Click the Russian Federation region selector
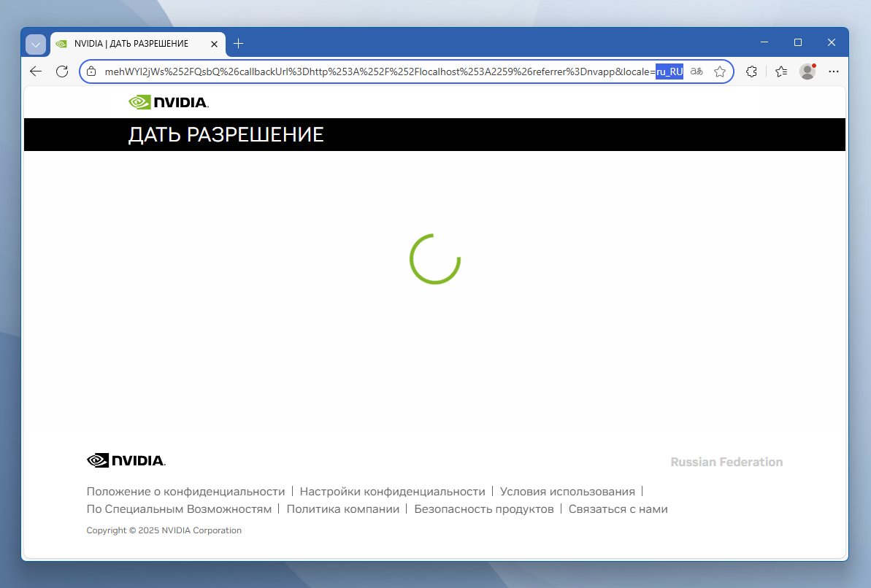The image size is (871, 588). click(726, 462)
